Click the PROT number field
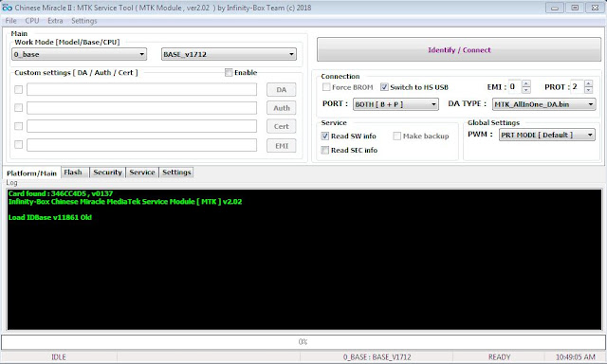 (578, 86)
